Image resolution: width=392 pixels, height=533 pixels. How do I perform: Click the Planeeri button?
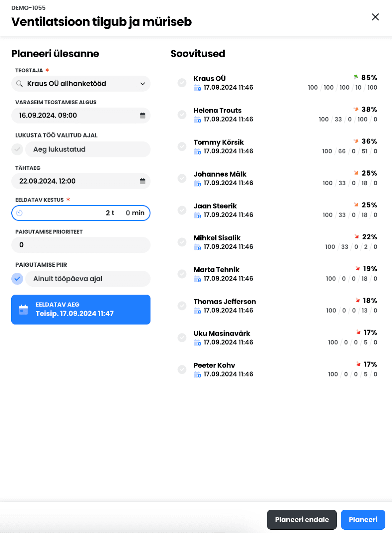(x=363, y=520)
